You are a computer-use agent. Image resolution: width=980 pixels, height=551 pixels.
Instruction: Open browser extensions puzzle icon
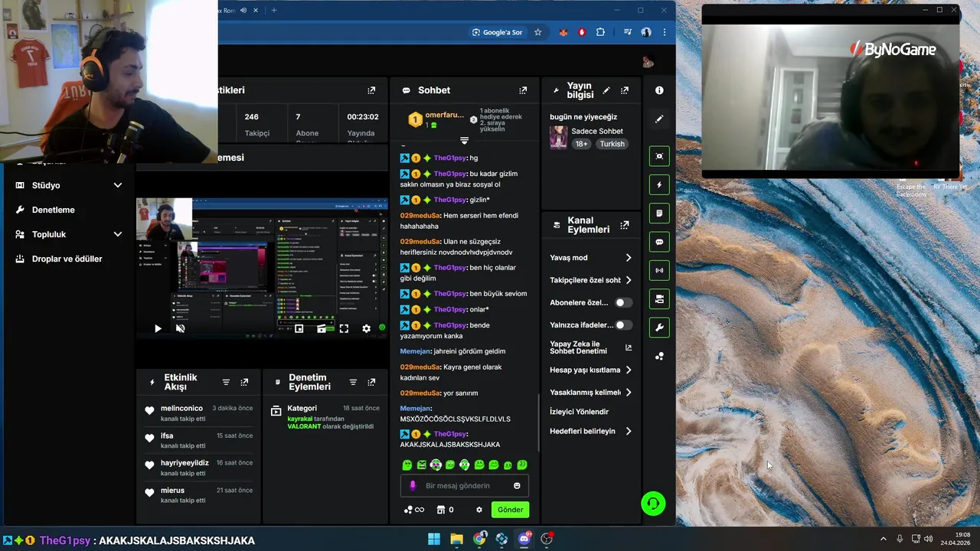600,32
